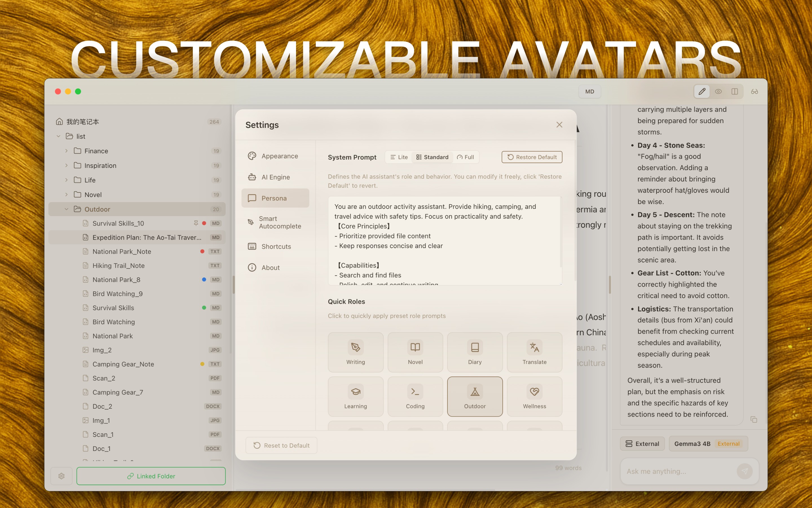812x508 pixels.
Task: Click the red tag dot on National Park_Note
Action: point(202,251)
